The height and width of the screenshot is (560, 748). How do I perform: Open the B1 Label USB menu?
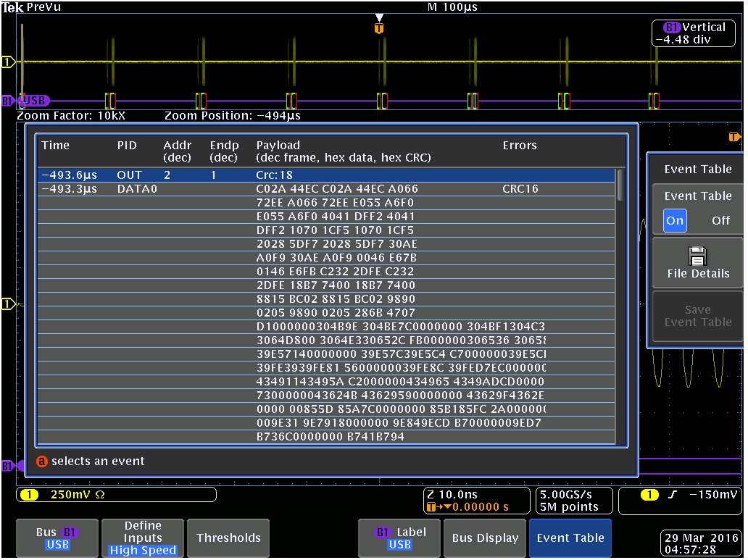tap(399, 538)
